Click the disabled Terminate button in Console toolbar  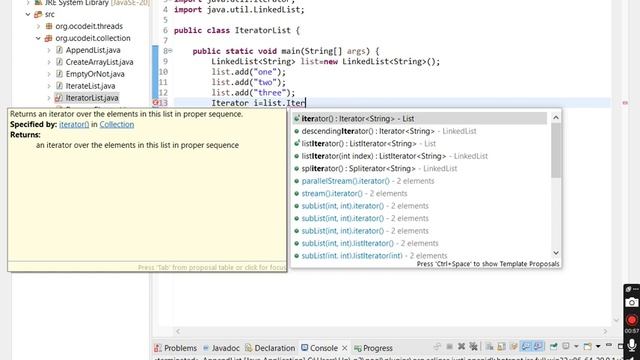[449, 347]
